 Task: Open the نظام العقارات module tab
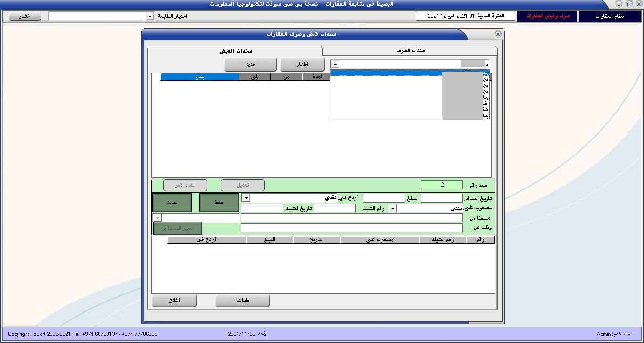coord(610,16)
